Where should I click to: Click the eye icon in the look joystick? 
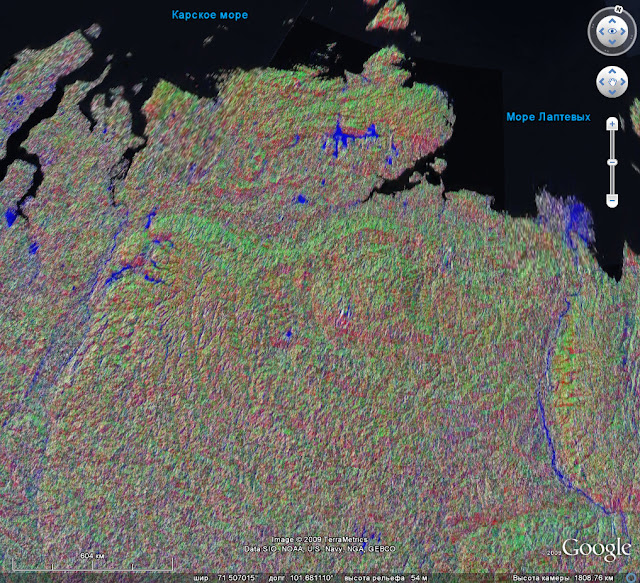tap(612, 31)
